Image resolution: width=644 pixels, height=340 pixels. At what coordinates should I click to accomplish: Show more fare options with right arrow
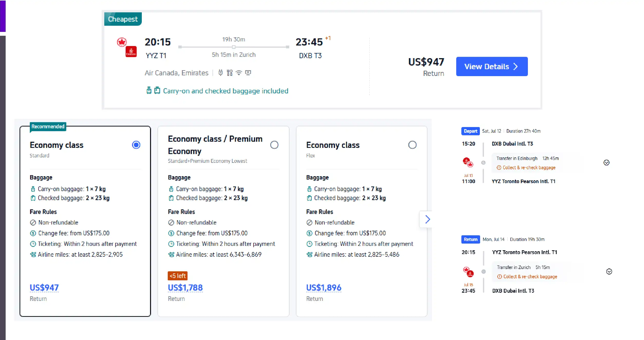pos(427,219)
